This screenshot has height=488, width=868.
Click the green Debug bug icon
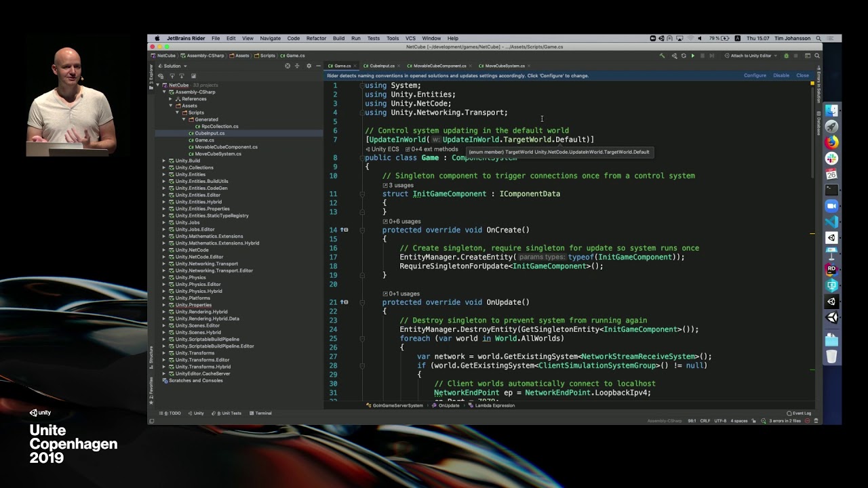787,56
